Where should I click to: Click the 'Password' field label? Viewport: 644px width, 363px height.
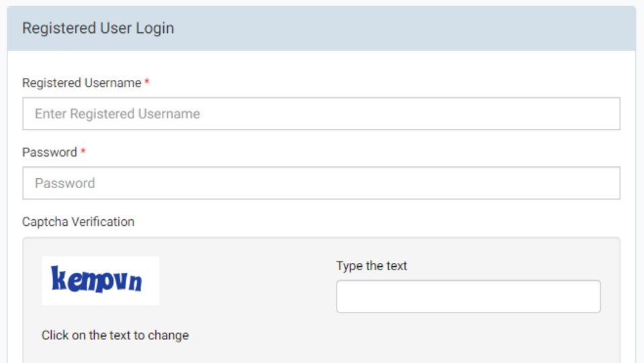(x=50, y=152)
